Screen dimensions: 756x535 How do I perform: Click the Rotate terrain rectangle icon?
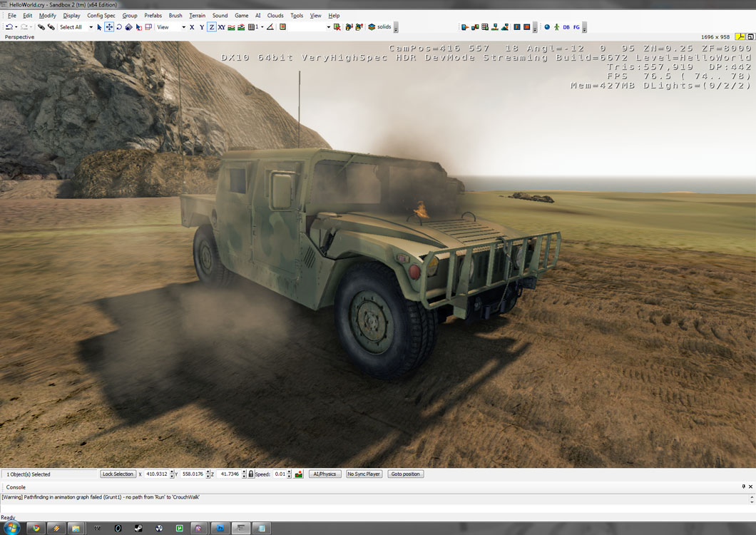(148, 27)
